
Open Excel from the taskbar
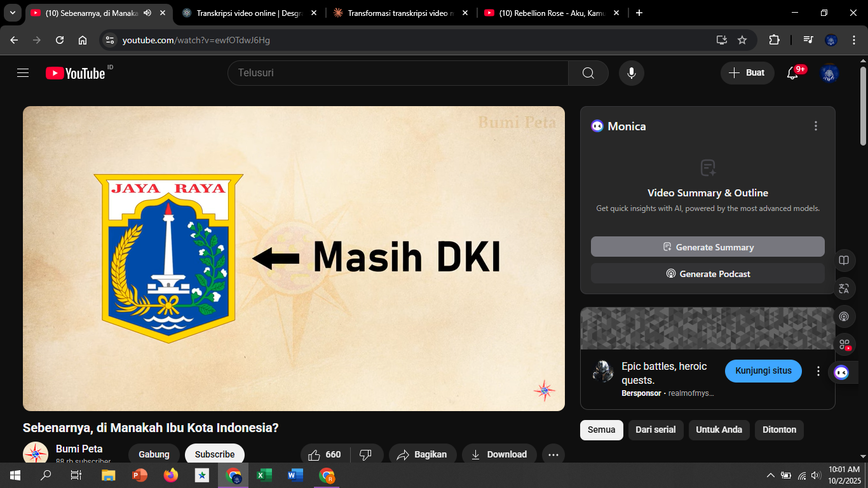pyautogui.click(x=264, y=475)
